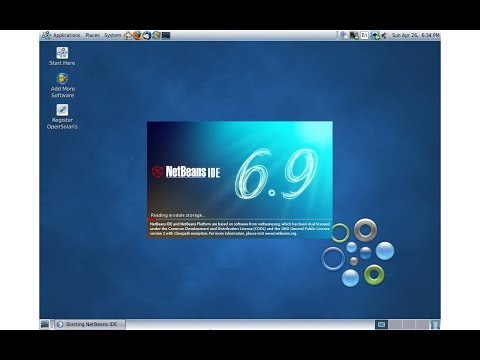Viewport: 480px width, 360px height.
Task: Click the En keyboard layout indicator
Action: (364, 35)
